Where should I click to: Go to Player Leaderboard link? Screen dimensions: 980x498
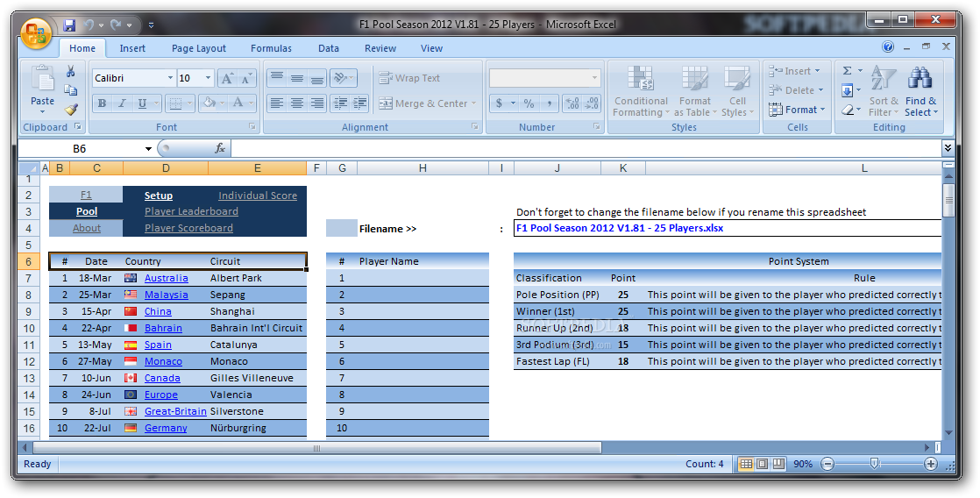click(x=191, y=212)
